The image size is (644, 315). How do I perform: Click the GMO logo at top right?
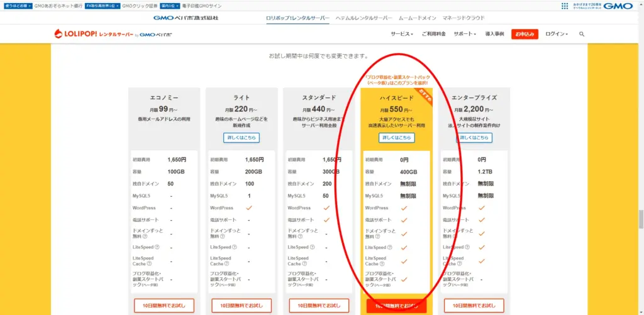click(x=618, y=6)
